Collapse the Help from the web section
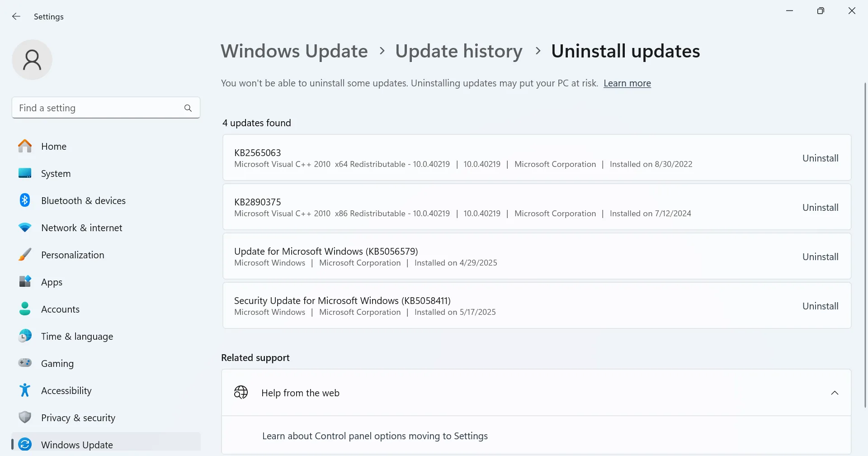Viewport: 868px width, 456px height. (835, 393)
